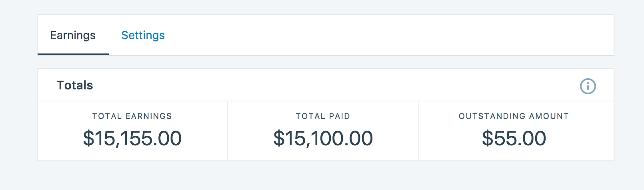Click empty tab bar area right of Settings
Screen dimensions: 644x190
click(380, 36)
